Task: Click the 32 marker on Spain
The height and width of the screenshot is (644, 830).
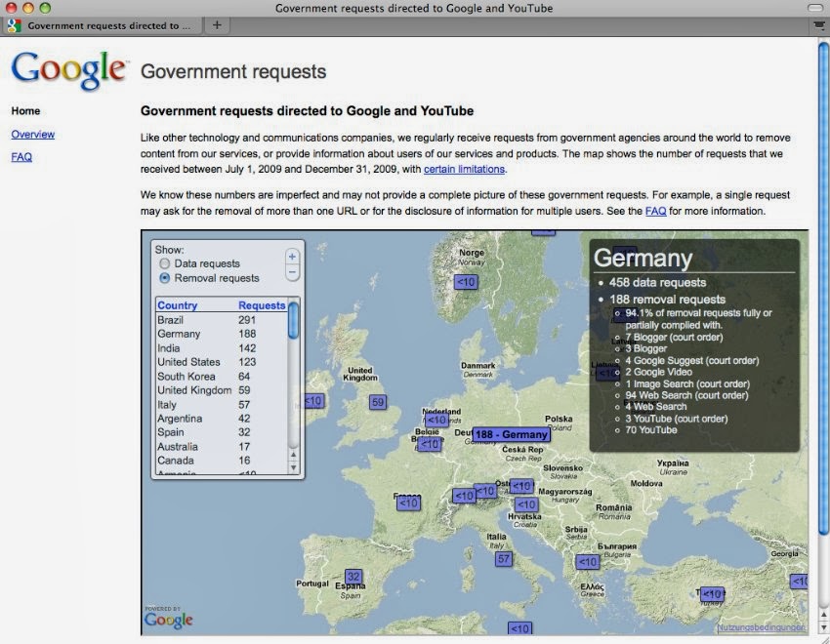Action: pyautogui.click(x=353, y=577)
